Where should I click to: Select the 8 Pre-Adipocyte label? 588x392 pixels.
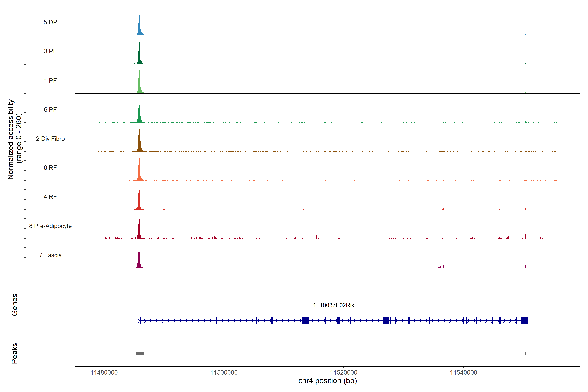(50, 226)
